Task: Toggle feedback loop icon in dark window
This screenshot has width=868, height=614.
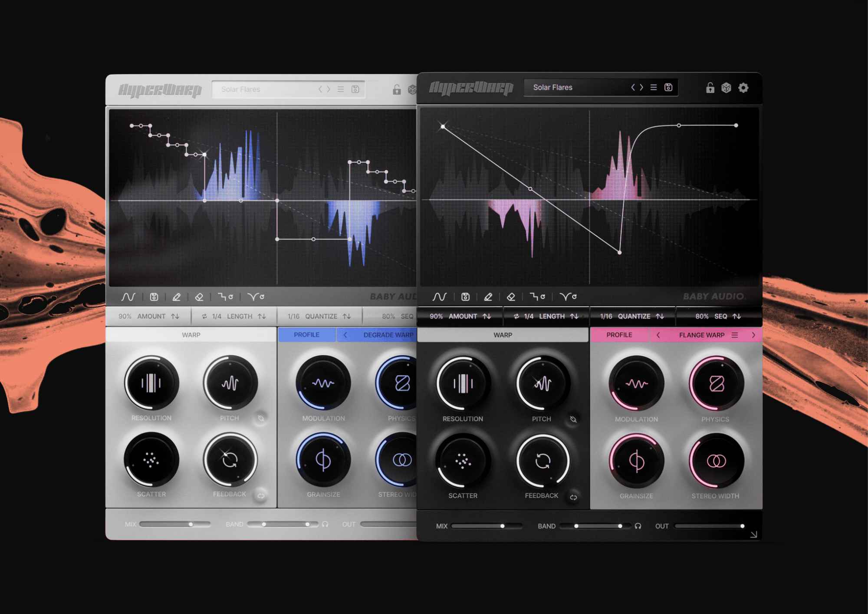Action: (x=573, y=497)
